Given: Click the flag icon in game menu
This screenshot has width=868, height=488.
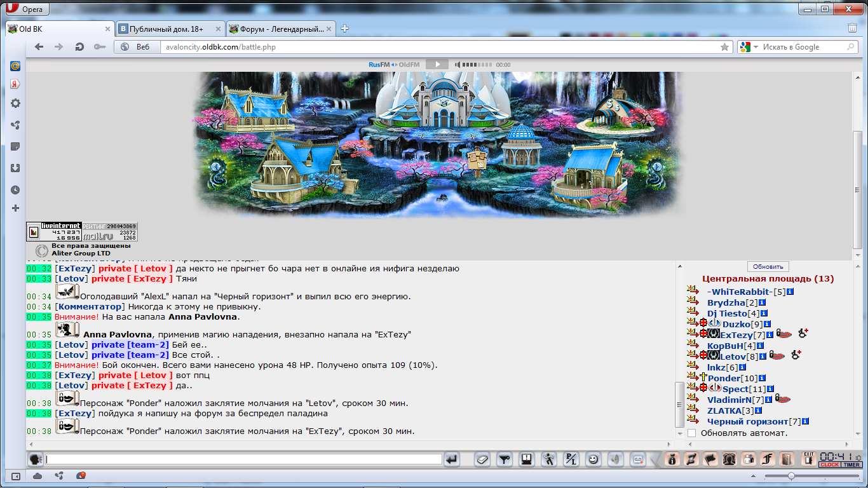Looking at the screenshot, I should tap(710, 459).
